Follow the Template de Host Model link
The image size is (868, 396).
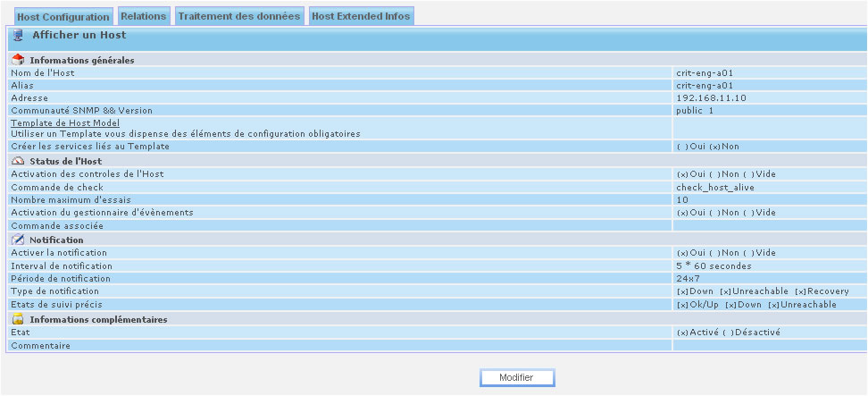click(65, 122)
